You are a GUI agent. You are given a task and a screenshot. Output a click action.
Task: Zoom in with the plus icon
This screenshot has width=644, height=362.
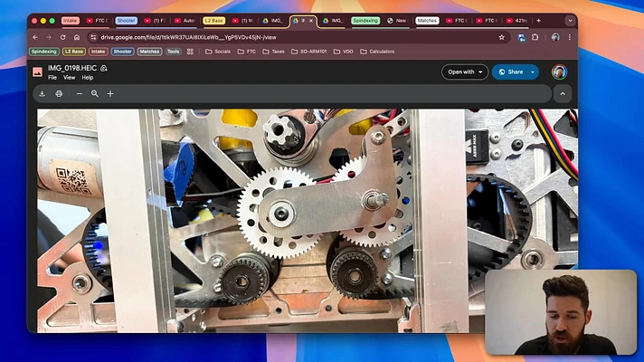110,94
